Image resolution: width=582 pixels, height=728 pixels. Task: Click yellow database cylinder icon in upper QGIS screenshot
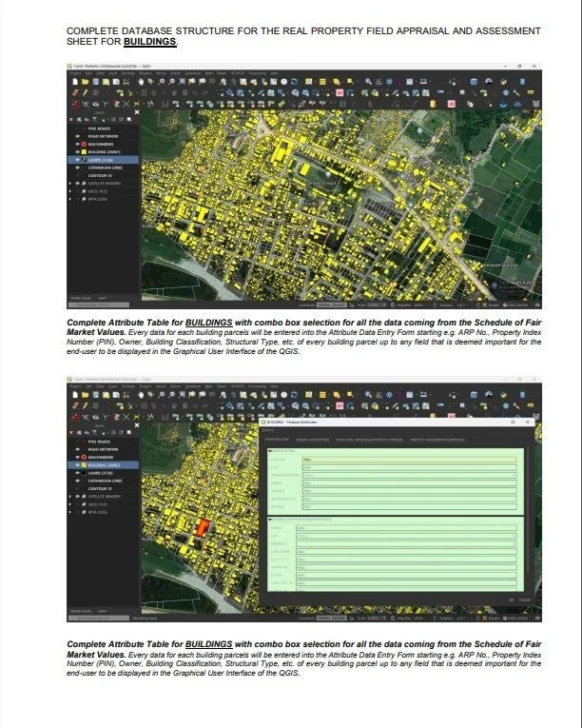(x=433, y=104)
